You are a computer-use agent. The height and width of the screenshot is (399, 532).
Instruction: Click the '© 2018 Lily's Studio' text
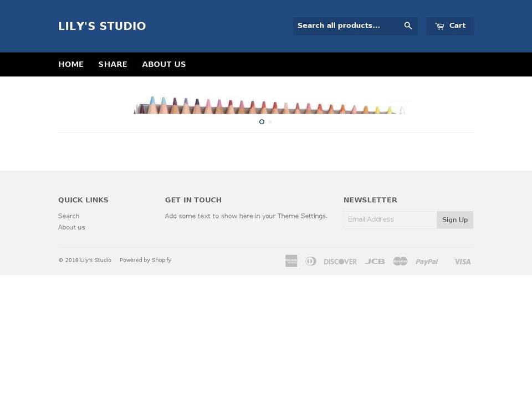point(85,260)
